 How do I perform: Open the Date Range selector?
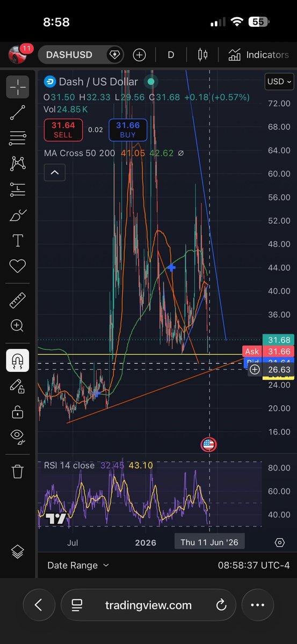click(x=78, y=565)
